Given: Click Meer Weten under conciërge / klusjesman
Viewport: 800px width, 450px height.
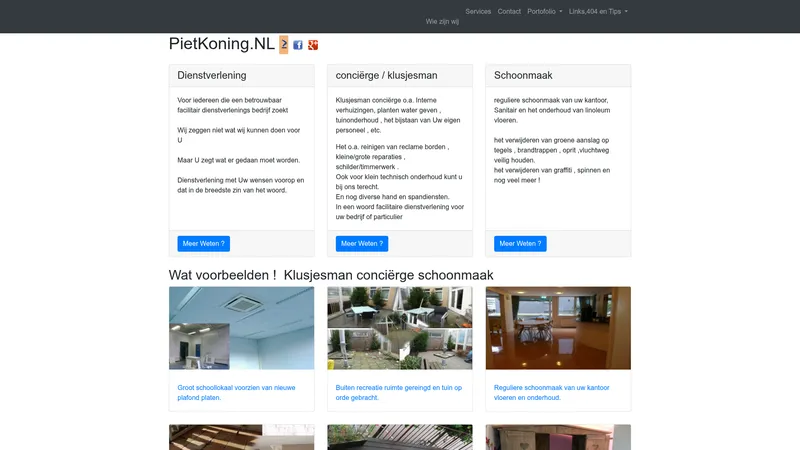Looking at the screenshot, I should (x=362, y=243).
